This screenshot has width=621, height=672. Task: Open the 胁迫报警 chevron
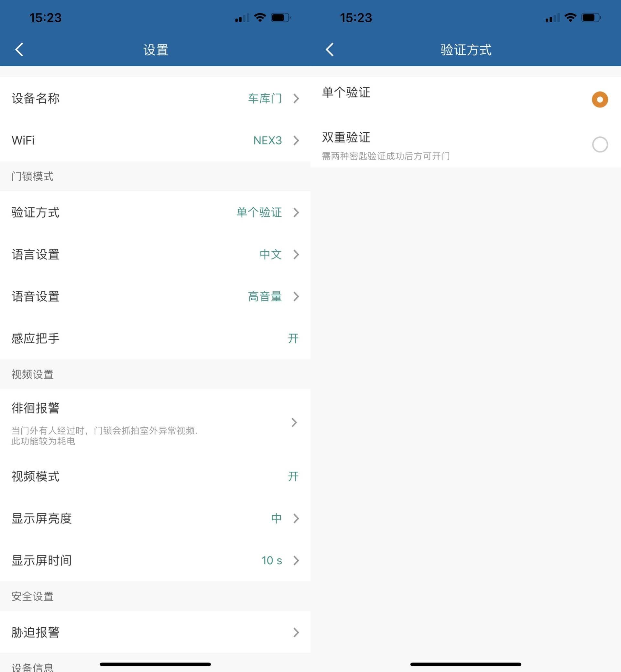[x=296, y=632]
